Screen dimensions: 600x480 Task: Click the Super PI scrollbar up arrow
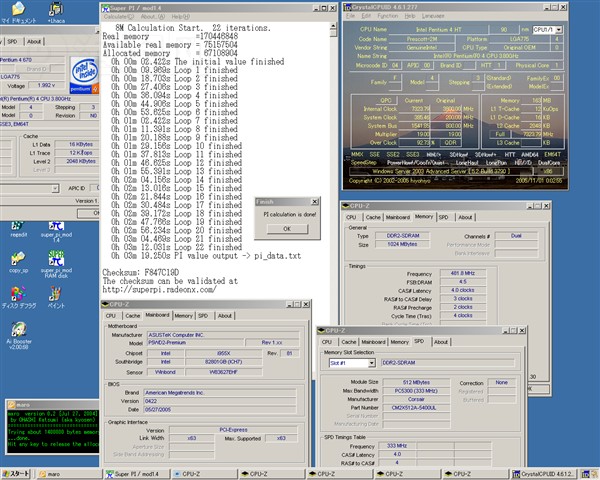coord(333,26)
